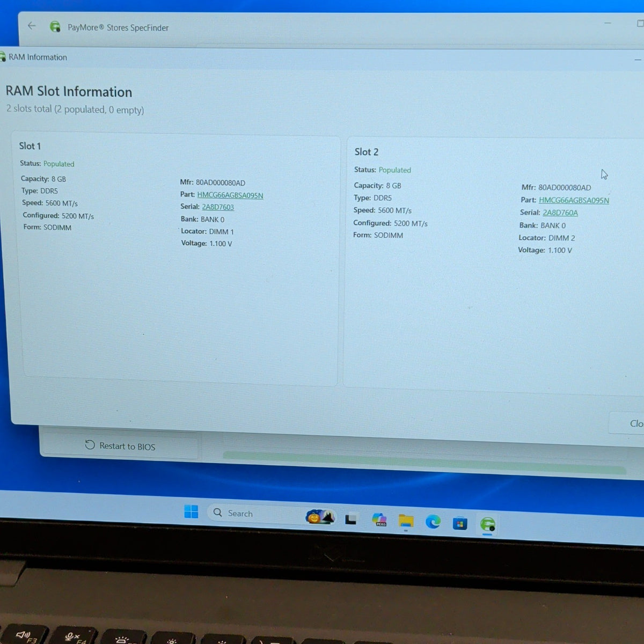Close the RAM Information dialog
644x644 pixels.
[x=628, y=423]
